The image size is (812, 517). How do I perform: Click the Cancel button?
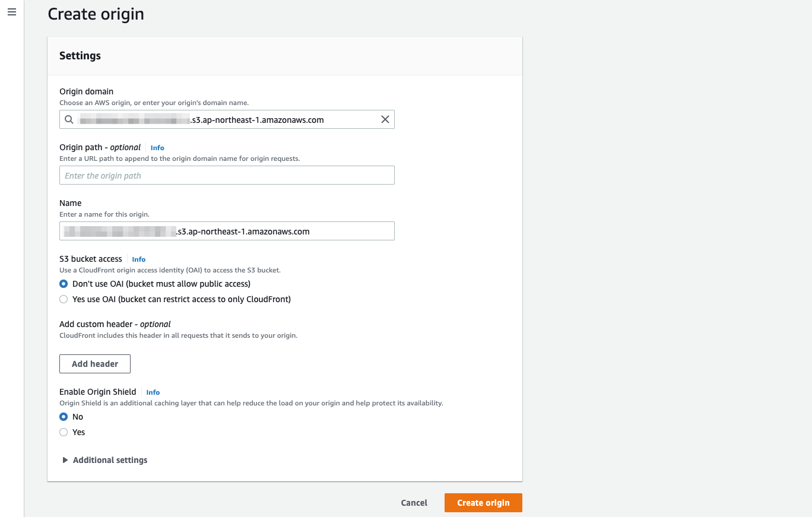tap(414, 503)
